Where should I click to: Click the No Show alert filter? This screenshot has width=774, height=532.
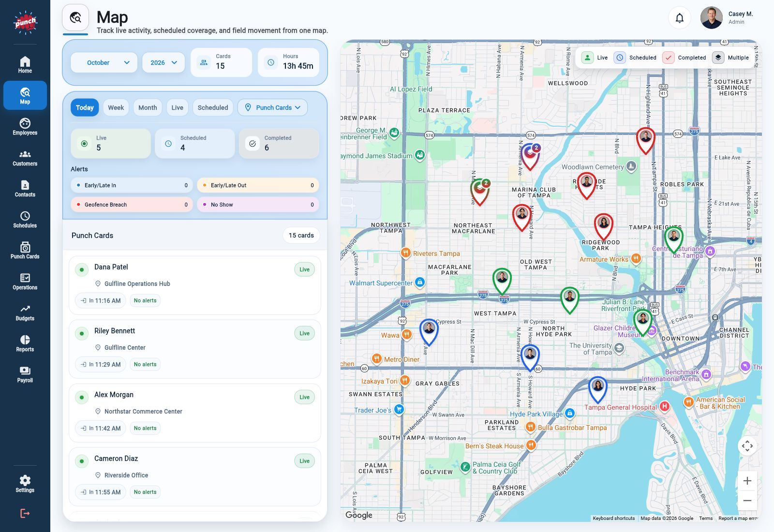click(258, 205)
